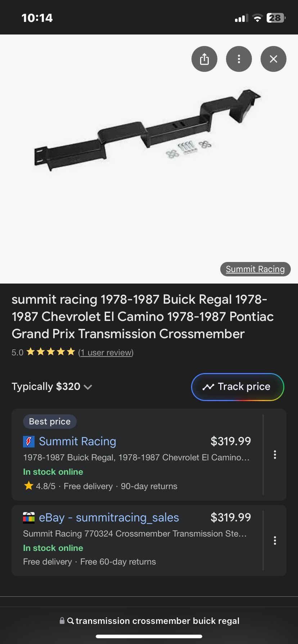Tap the Best price badge
Screen dimensions: 298x644
pyautogui.click(x=50, y=422)
